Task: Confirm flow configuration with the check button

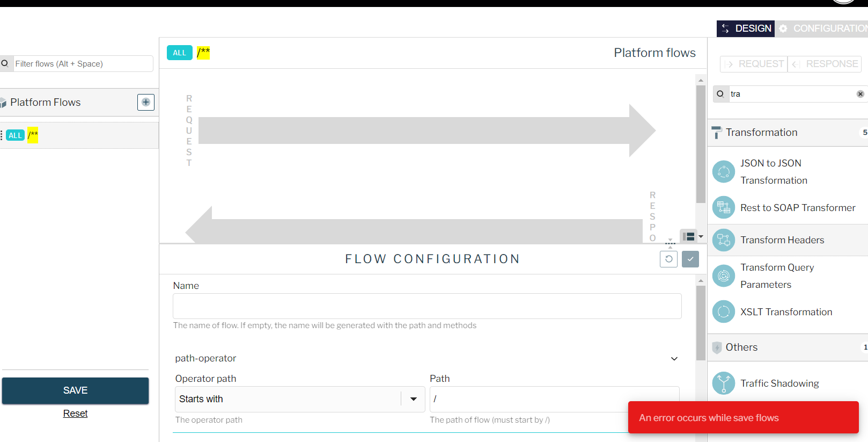Action: click(690, 259)
